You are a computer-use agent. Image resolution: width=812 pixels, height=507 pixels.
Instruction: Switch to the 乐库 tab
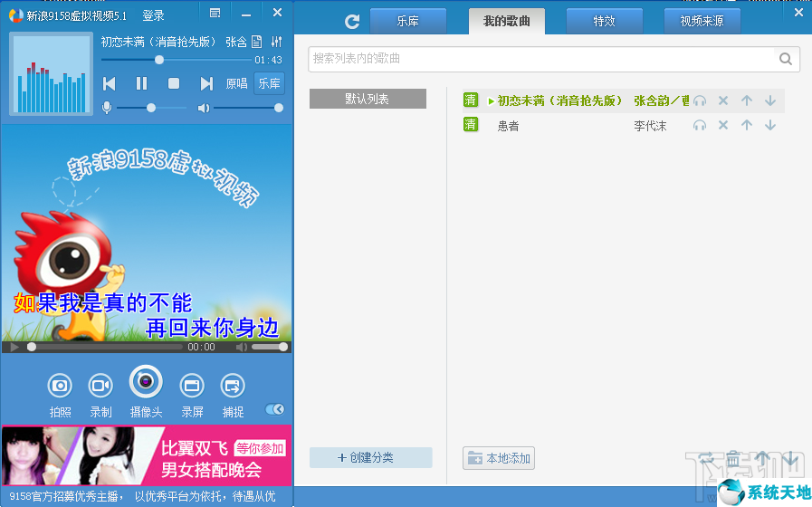[408, 21]
